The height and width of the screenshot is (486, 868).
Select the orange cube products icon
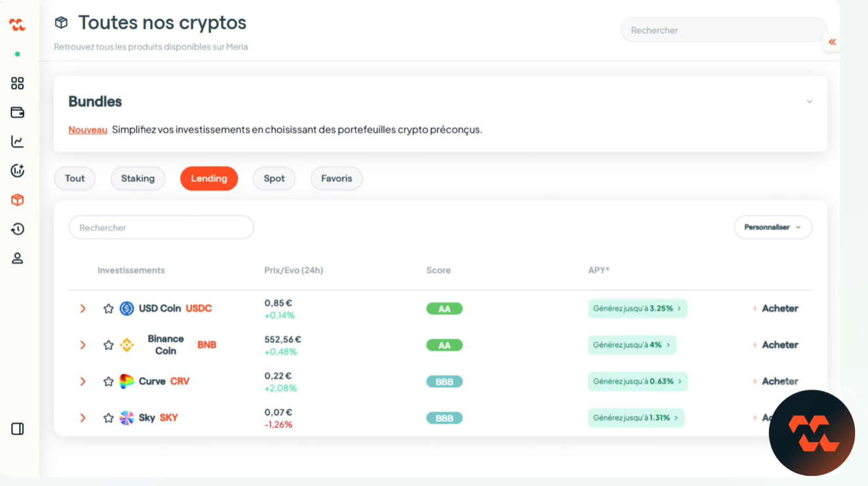pyautogui.click(x=18, y=200)
